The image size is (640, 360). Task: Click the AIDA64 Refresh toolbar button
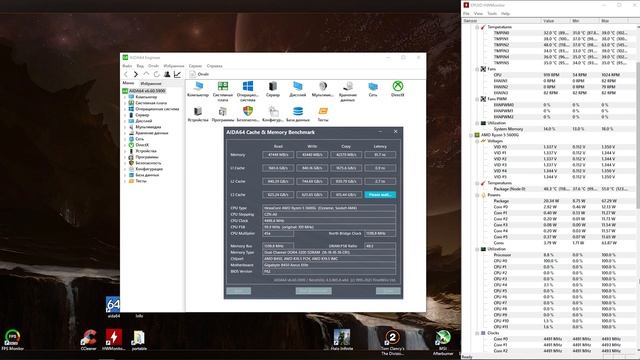(156, 74)
